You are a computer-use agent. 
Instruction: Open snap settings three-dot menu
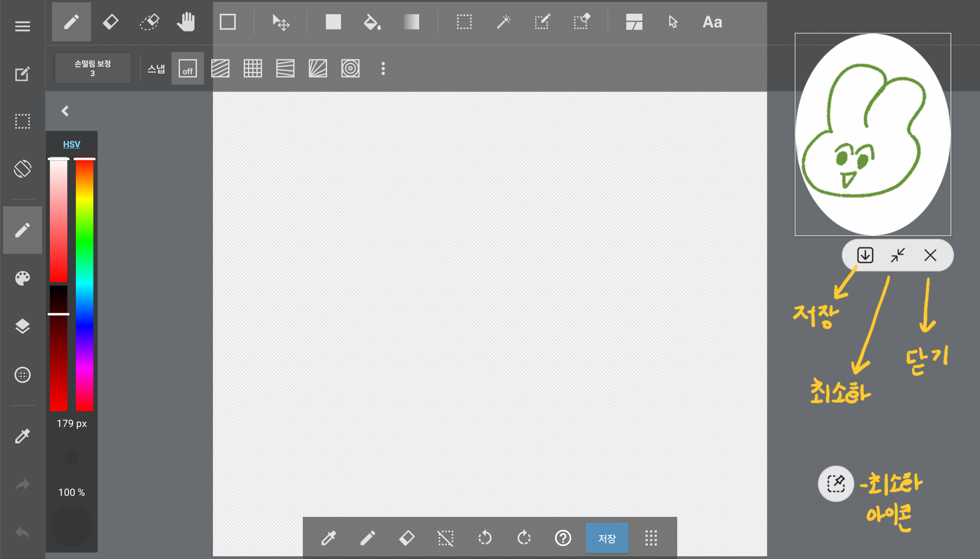click(x=383, y=69)
